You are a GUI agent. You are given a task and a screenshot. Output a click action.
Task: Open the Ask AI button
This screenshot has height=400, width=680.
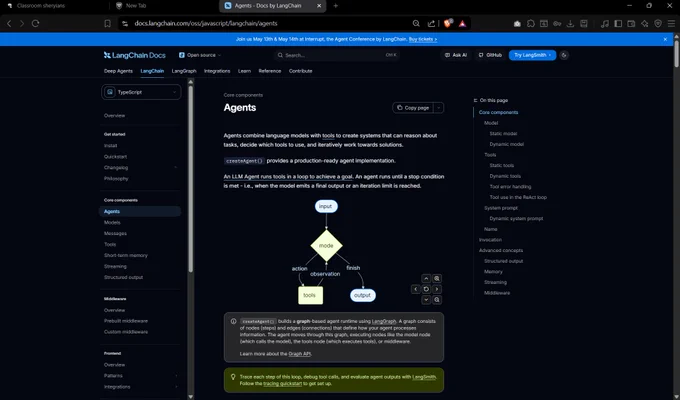(456, 55)
